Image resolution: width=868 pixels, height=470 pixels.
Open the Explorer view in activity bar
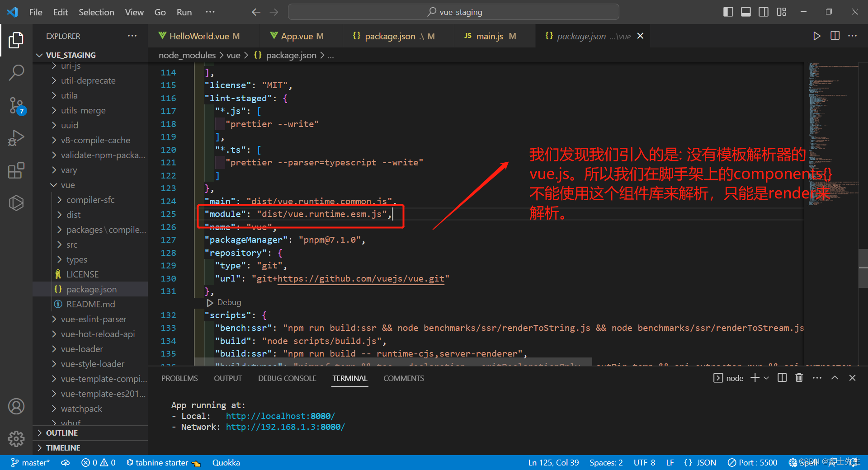tap(16, 40)
